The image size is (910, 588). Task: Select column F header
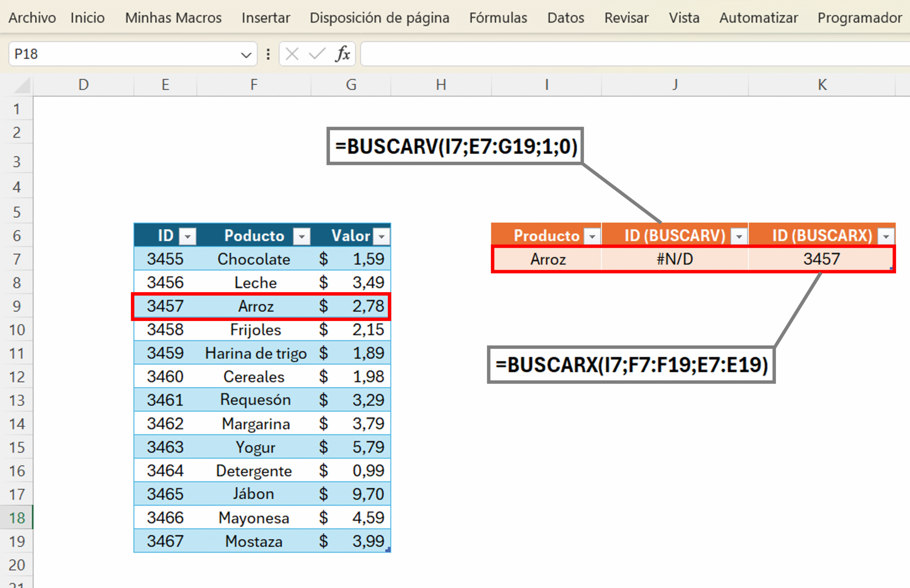pos(254,85)
